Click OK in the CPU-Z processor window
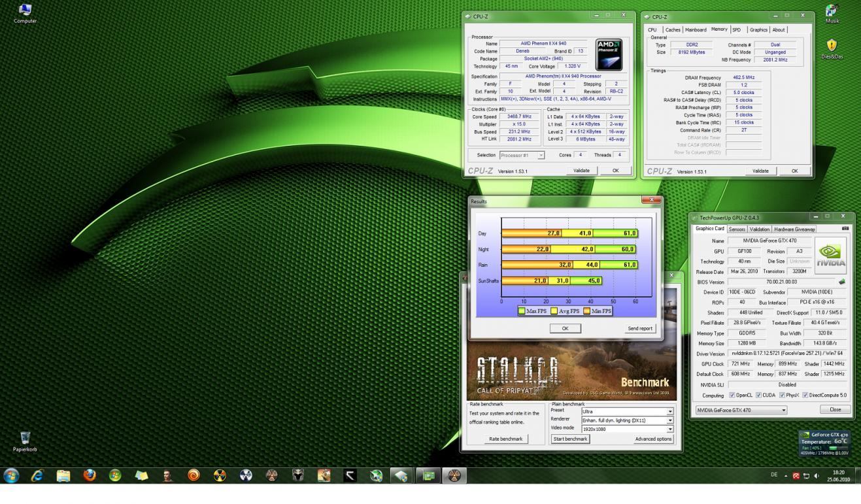Image resolution: width=861 pixels, height=504 pixels. (x=615, y=170)
